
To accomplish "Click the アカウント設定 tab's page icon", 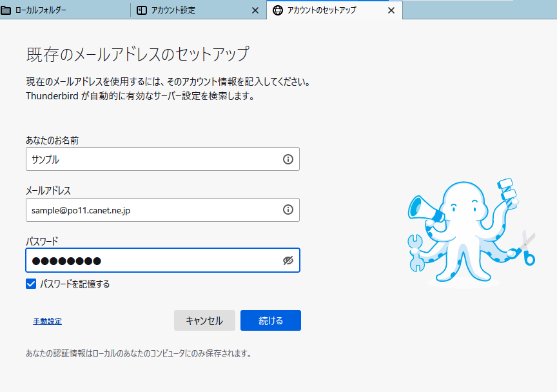I will tap(142, 10).
